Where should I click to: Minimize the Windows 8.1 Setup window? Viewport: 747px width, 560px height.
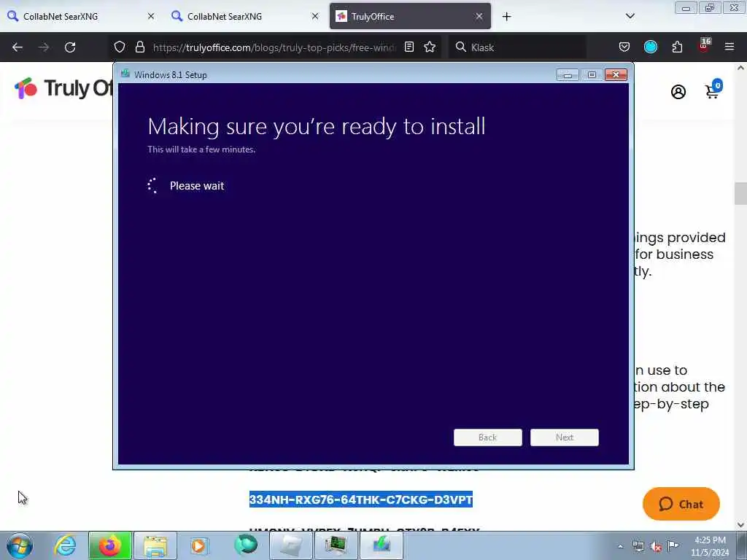coord(568,75)
